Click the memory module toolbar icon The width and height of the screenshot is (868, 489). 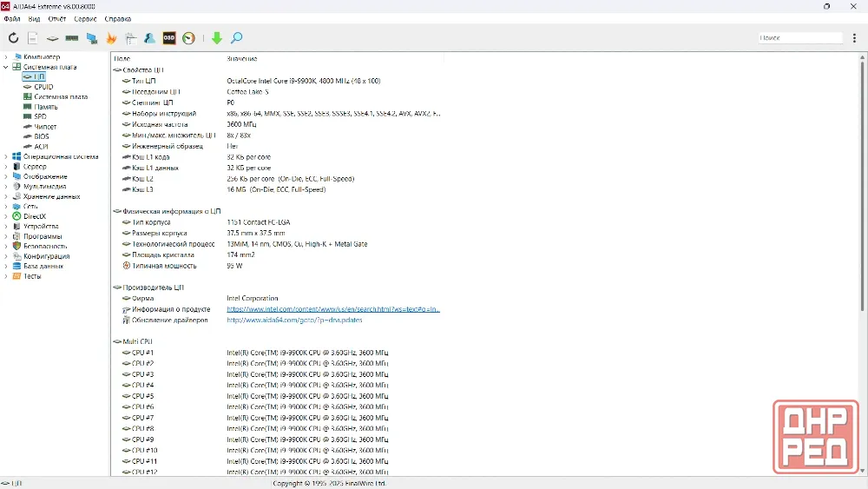point(72,38)
